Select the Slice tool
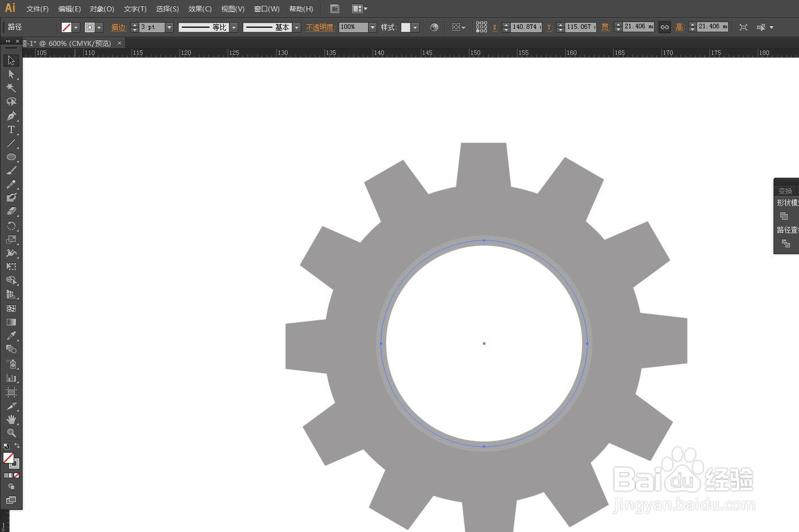This screenshot has width=799, height=532. click(11, 406)
